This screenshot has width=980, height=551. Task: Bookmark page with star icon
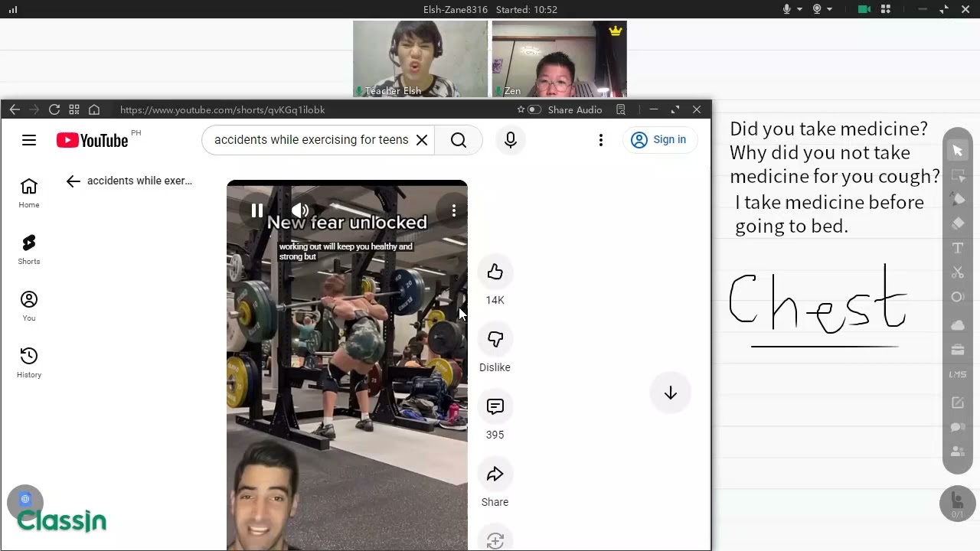[x=521, y=109]
